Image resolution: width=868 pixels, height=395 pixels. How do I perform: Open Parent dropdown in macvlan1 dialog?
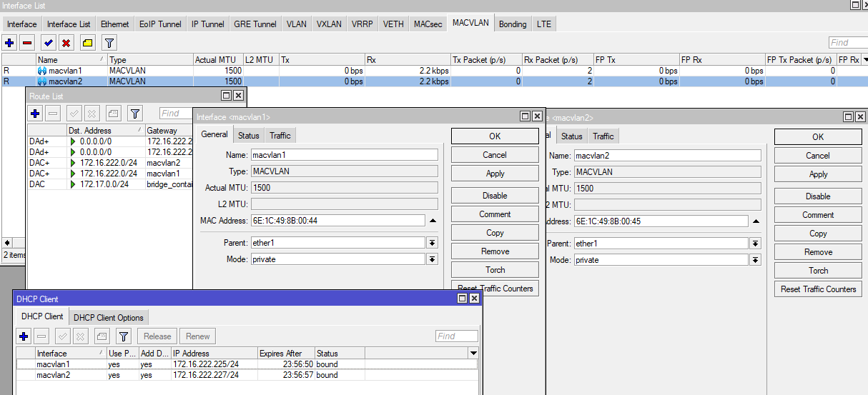[x=432, y=244]
